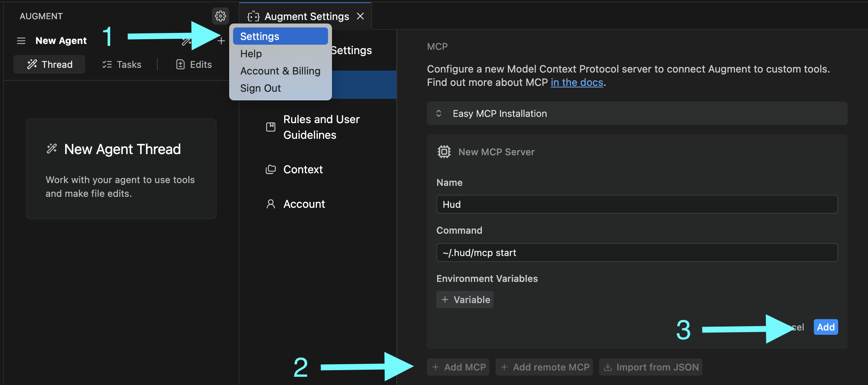Open the Augment gear settings menu
The height and width of the screenshot is (385, 868).
pos(221,16)
